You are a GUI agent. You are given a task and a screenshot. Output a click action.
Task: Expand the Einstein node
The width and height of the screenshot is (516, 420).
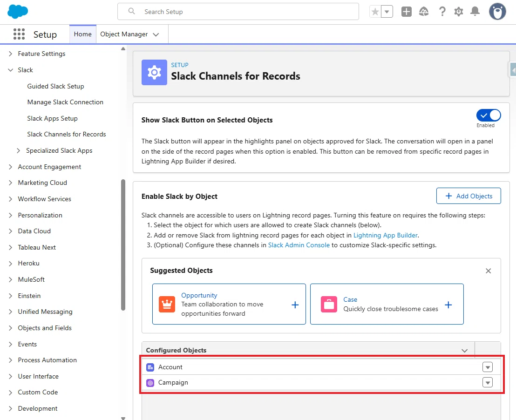click(x=11, y=296)
